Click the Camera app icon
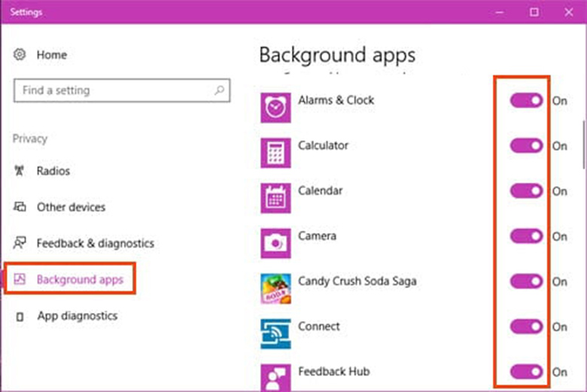 (275, 242)
